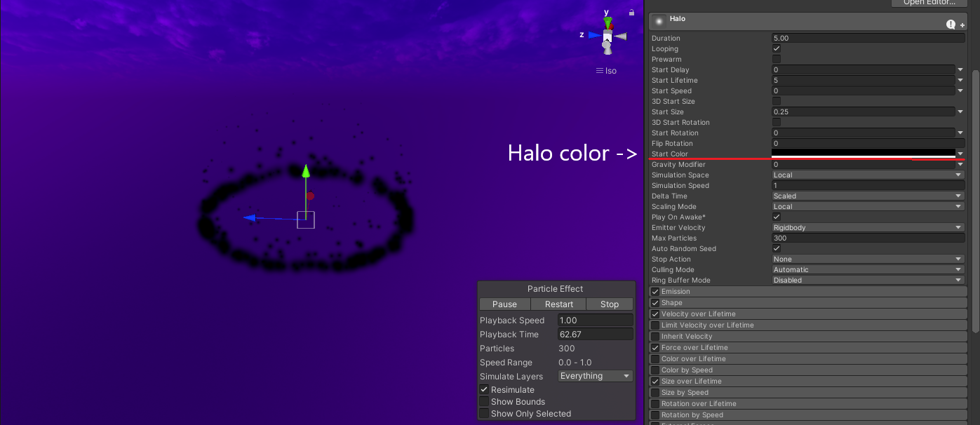Open the Simulation Space dropdown set to Local
This screenshot has width=980, height=425.
coord(868,175)
